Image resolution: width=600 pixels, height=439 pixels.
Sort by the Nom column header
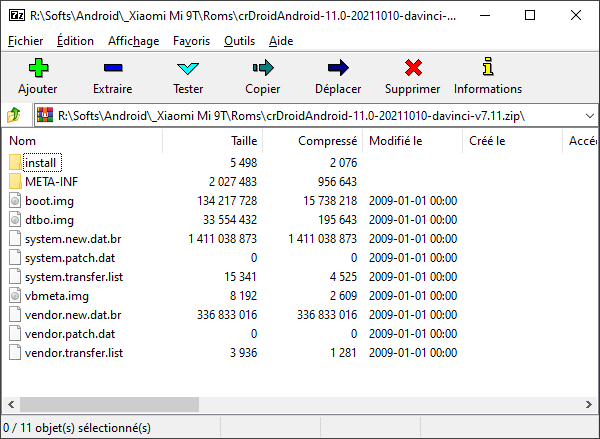pos(83,141)
